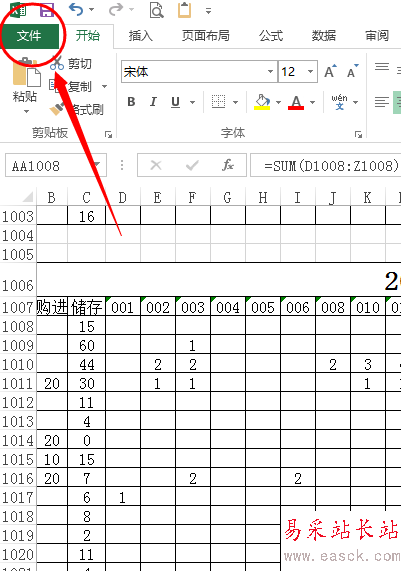401x571 pixels.
Task: Click the Select All corner triangle
Action: tap(28, 197)
